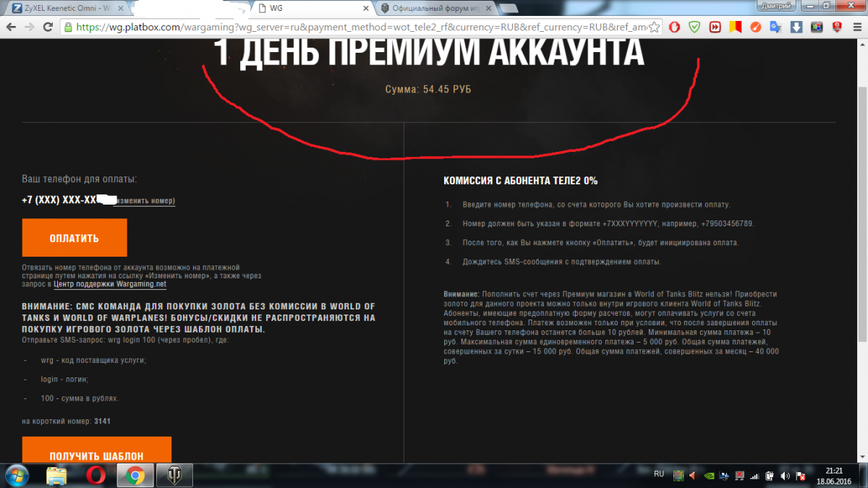Open World of Tanks from the taskbar
868x488 pixels.
[176, 476]
